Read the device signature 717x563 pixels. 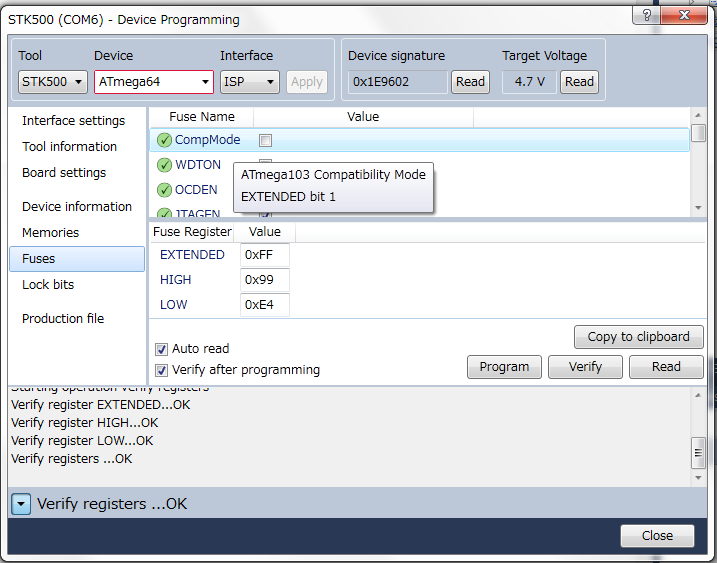pyautogui.click(x=470, y=82)
